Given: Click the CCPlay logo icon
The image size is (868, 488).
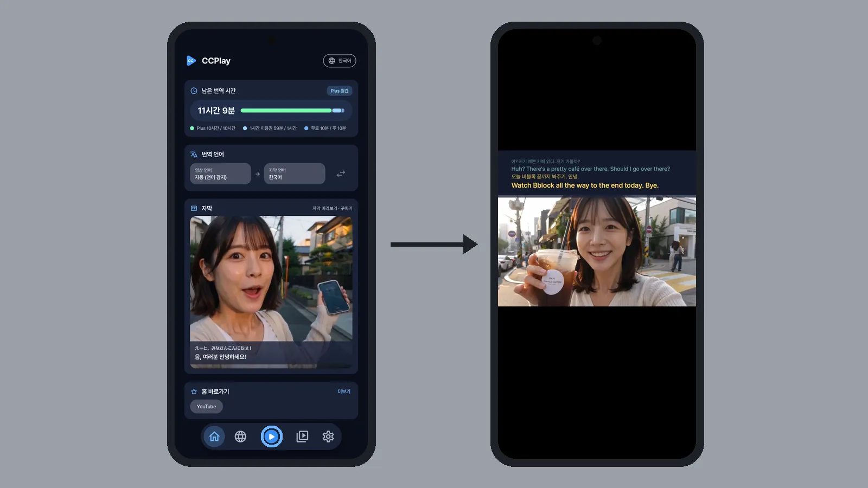Looking at the screenshot, I should 191,61.
